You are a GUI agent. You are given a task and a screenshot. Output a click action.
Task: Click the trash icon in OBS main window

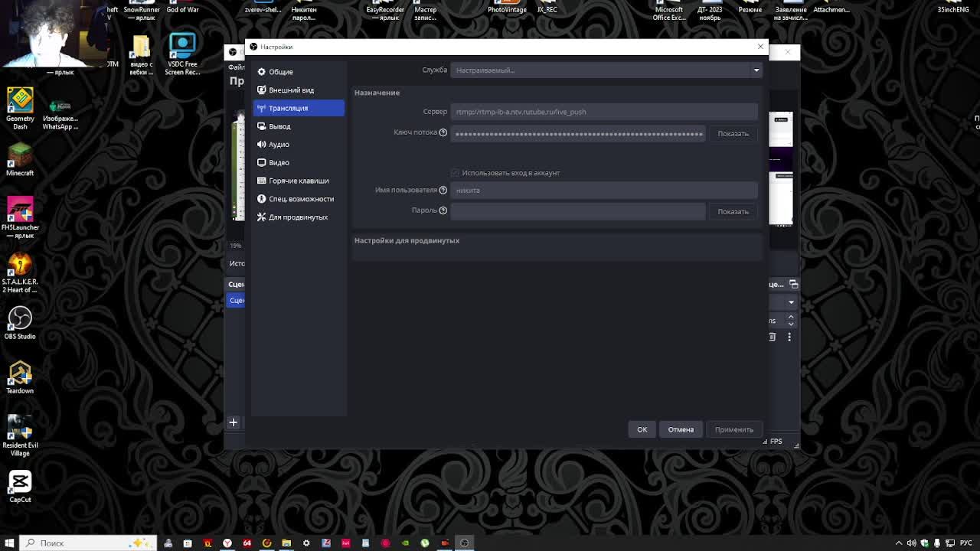pyautogui.click(x=773, y=337)
